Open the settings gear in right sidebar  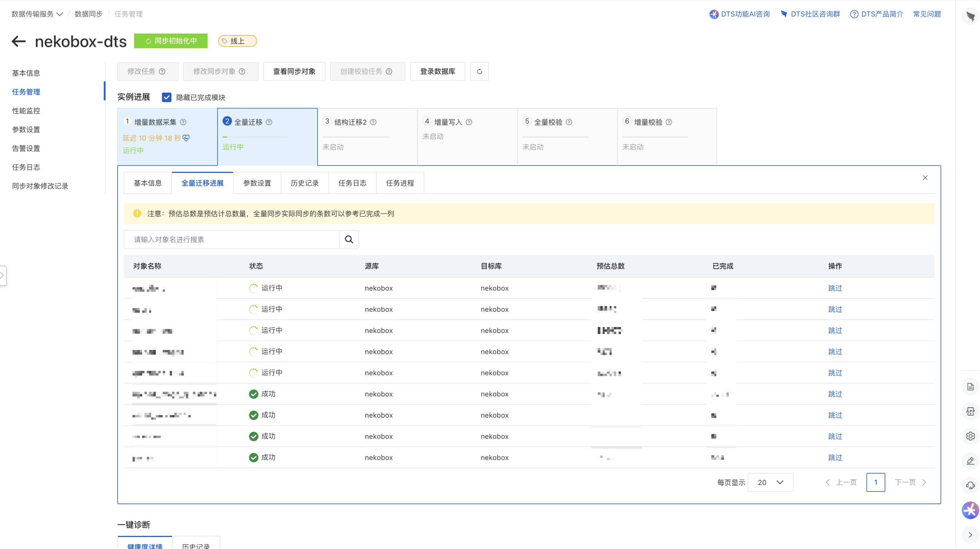[x=970, y=436]
